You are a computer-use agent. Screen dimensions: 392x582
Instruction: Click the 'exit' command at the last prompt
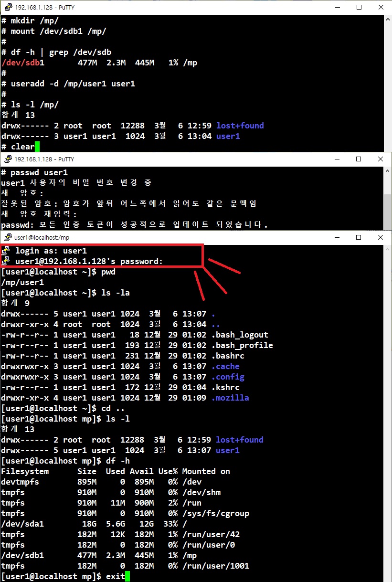click(116, 577)
